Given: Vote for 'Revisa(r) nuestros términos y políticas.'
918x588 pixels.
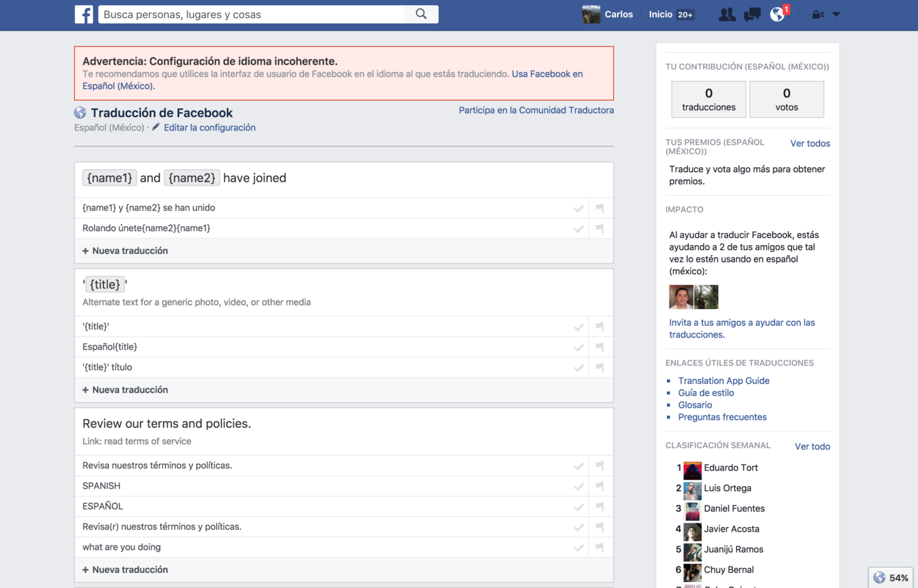Looking at the screenshot, I should tap(579, 527).
